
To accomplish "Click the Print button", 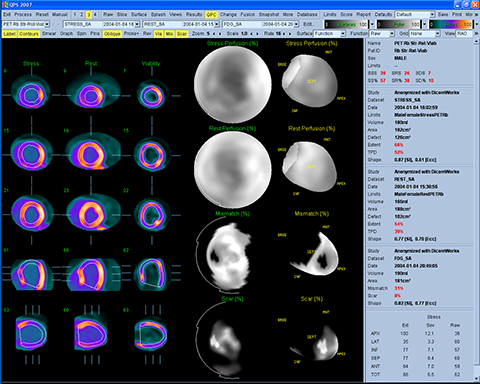I will click(x=457, y=15).
